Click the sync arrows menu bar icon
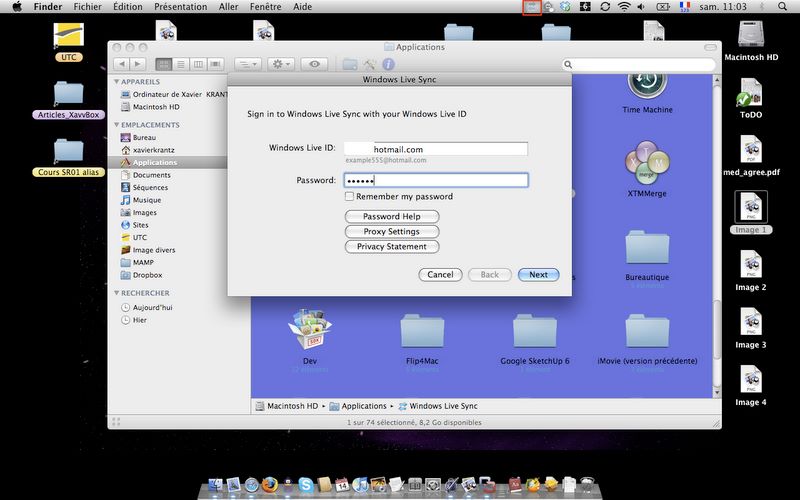Viewport: 800px width, 500px height. pos(605,7)
